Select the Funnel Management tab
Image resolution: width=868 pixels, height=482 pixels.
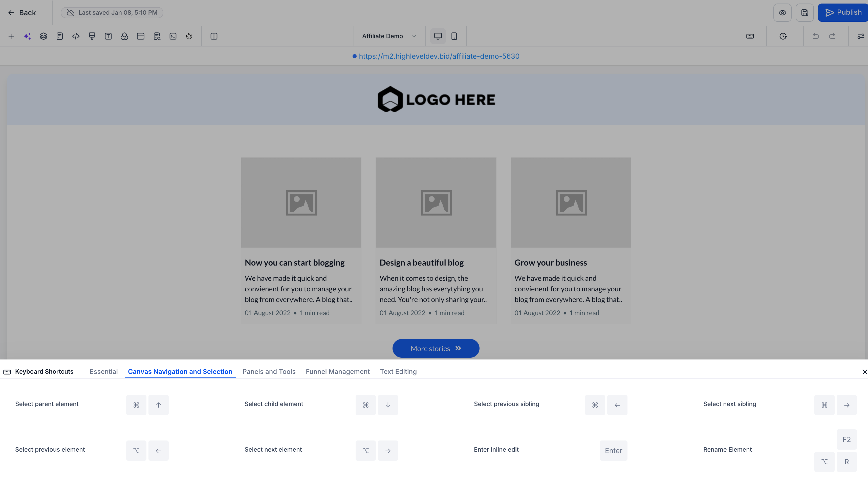coord(338,371)
